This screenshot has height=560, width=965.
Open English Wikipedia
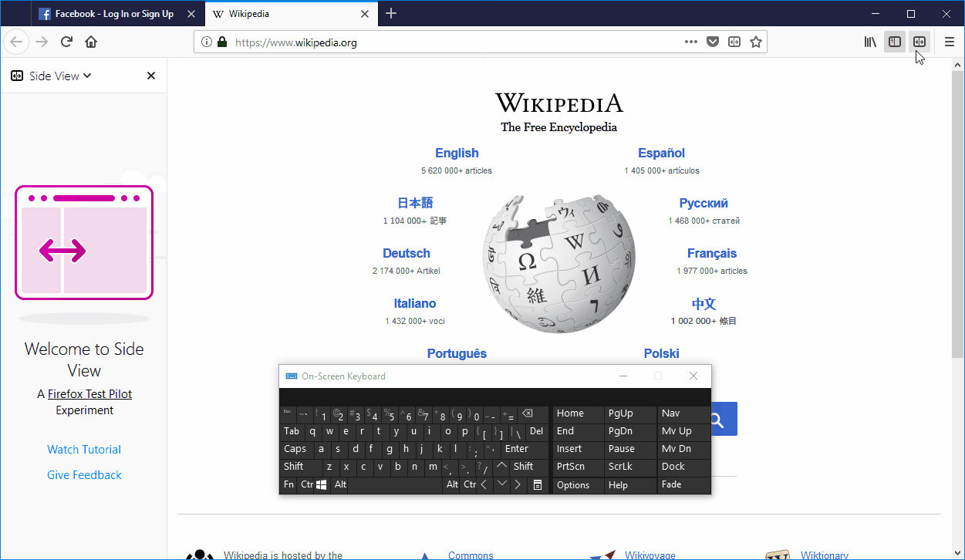[457, 153]
